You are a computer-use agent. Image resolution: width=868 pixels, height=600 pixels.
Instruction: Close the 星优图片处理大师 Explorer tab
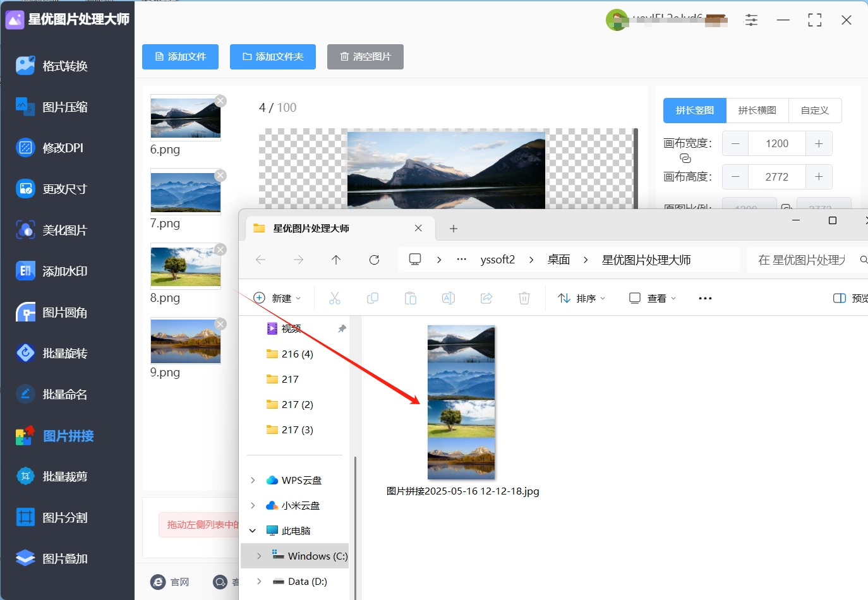point(418,228)
